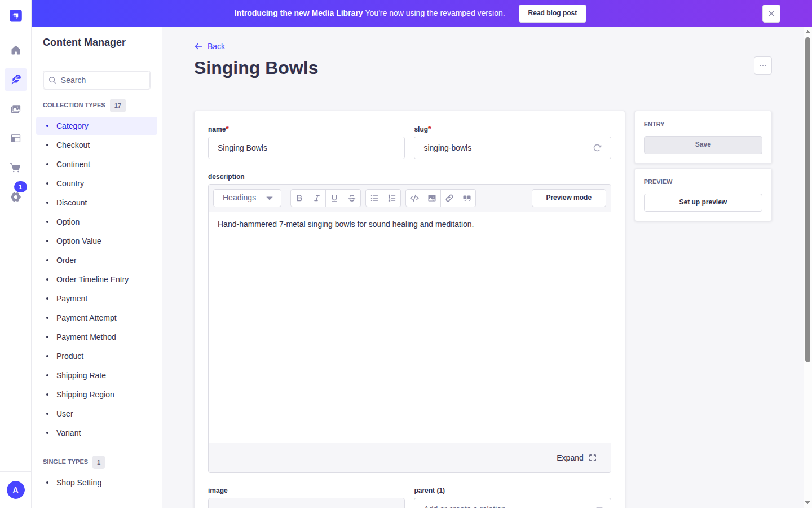Open the Variant collection type

[96, 433]
